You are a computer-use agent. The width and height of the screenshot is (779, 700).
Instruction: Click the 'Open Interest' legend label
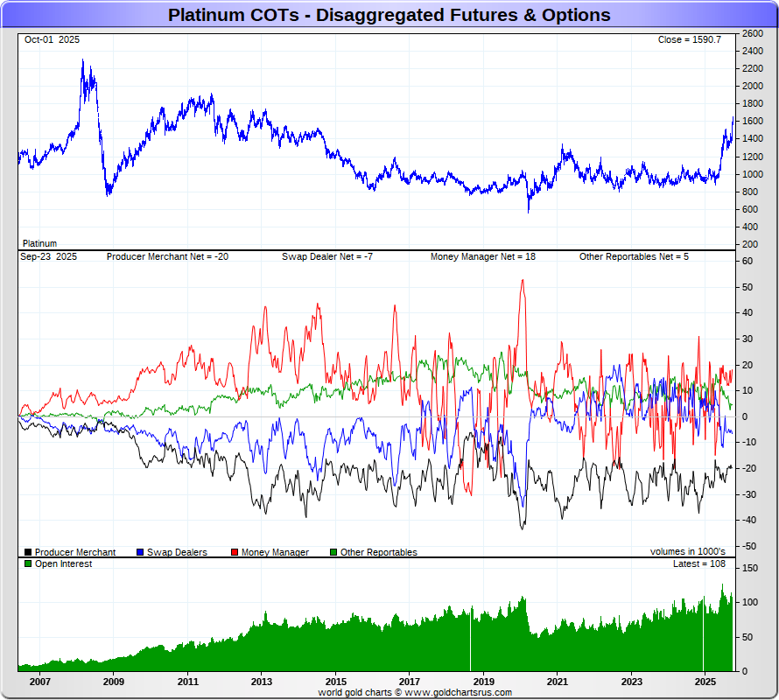[x=63, y=563]
